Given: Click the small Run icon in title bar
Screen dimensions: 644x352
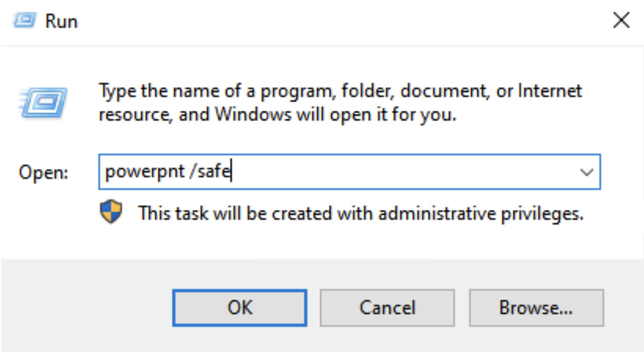Looking at the screenshot, I should 24,20.
